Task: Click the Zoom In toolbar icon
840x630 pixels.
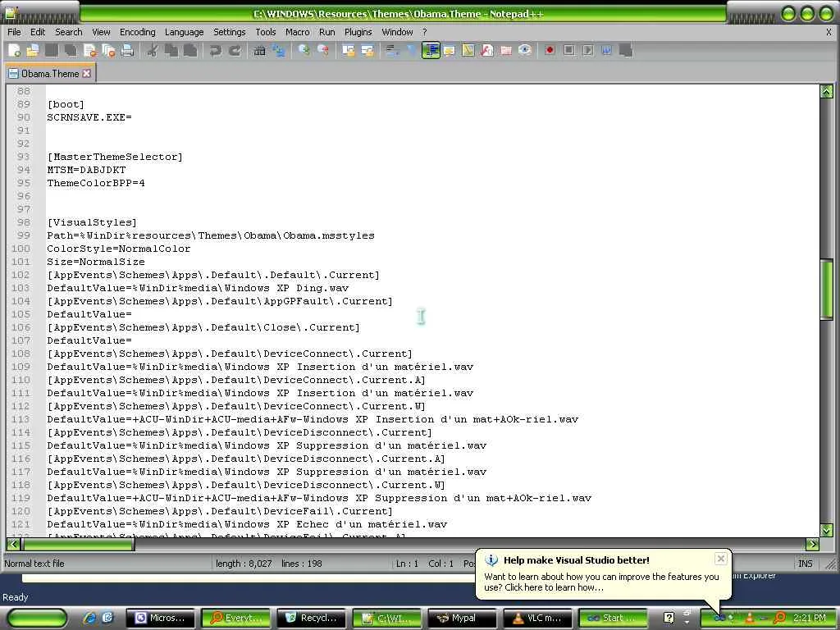Action: (x=304, y=50)
